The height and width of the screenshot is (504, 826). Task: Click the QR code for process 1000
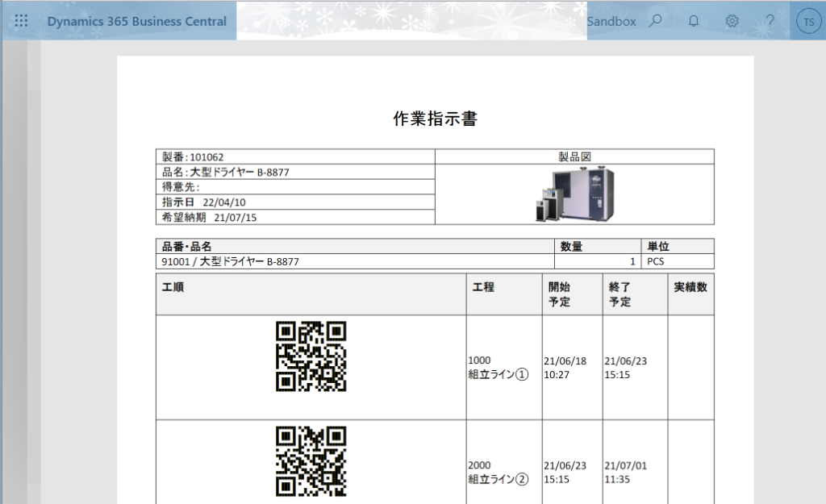pos(311,356)
